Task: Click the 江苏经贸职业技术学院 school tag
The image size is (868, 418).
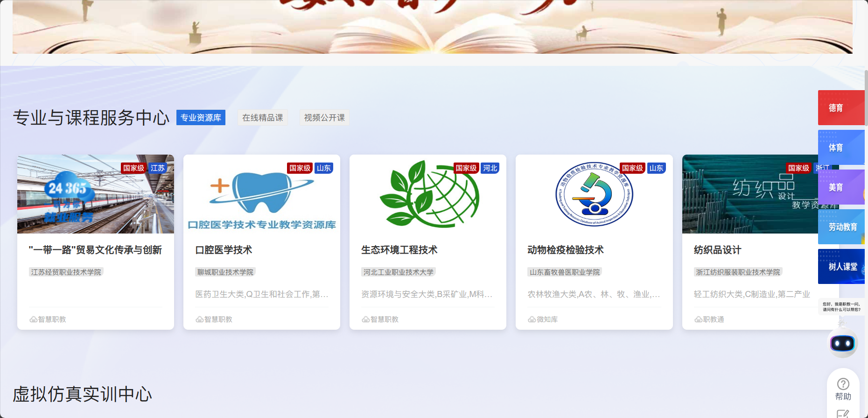Action: [x=66, y=272]
